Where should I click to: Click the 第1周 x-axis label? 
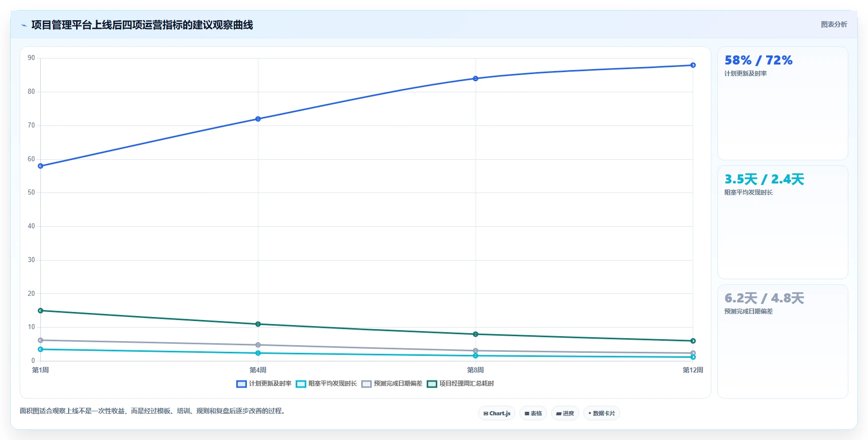[x=41, y=370]
